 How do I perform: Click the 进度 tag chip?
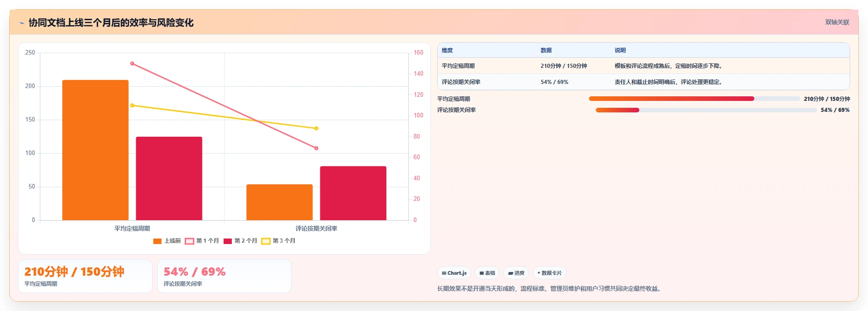(x=516, y=273)
